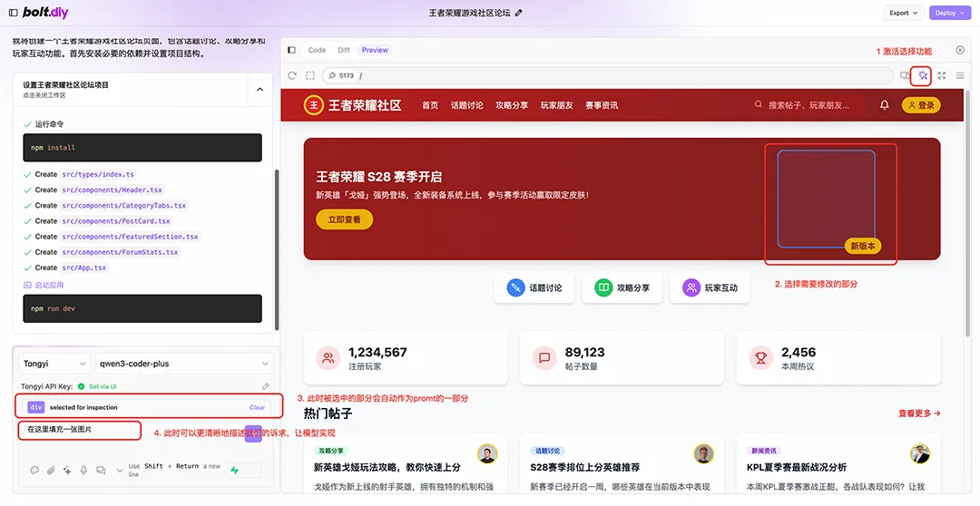980x506 pixels.
Task: Switch to the Preview tab
Action: point(375,50)
